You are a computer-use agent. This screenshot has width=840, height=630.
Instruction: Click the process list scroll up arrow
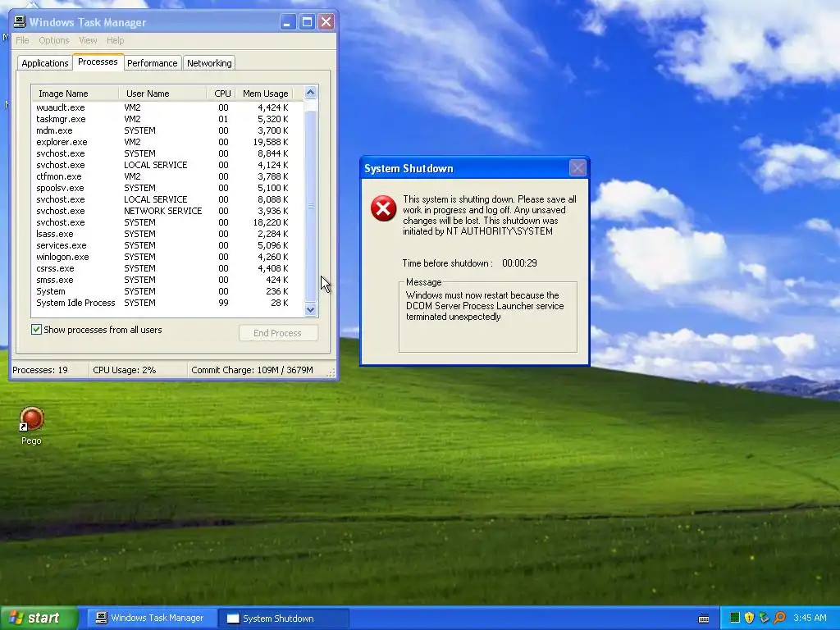point(311,92)
